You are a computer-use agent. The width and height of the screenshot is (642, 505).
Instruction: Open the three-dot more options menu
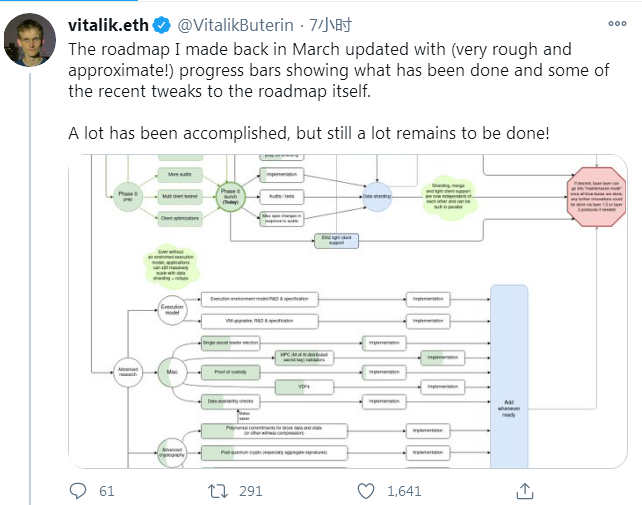point(617,23)
